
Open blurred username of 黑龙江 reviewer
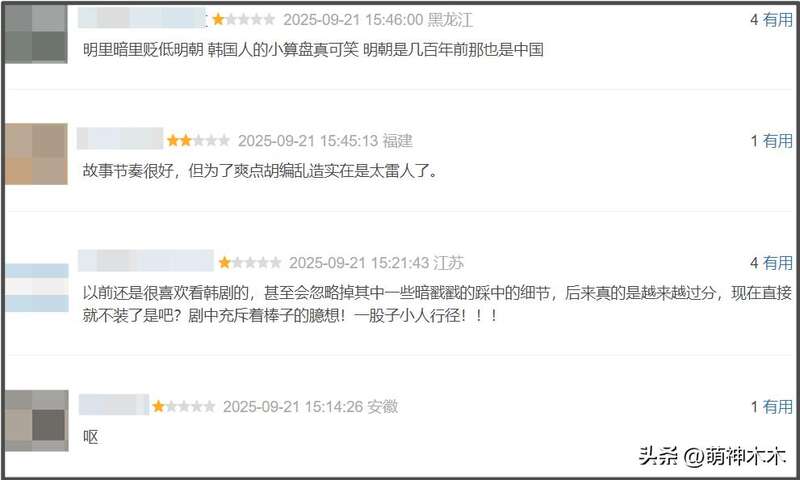tap(142, 18)
